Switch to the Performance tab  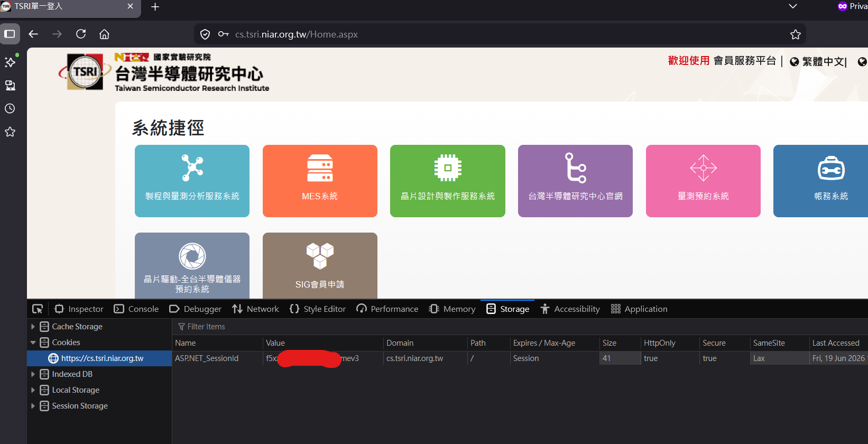click(387, 309)
